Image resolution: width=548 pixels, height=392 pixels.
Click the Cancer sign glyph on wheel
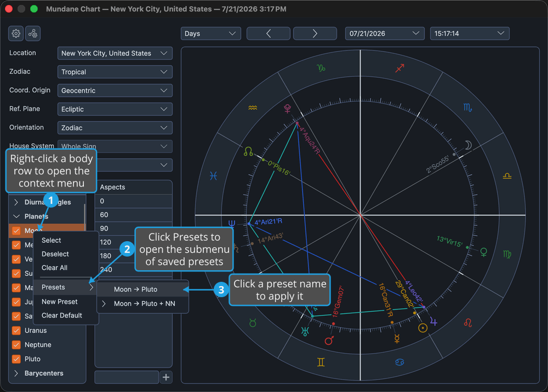(x=399, y=362)
